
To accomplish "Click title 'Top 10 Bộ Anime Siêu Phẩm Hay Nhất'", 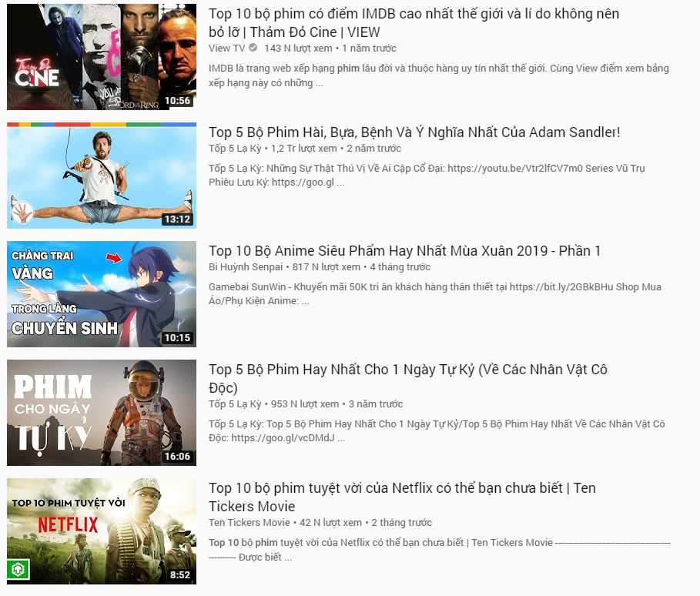I will [x=404, y=251].
